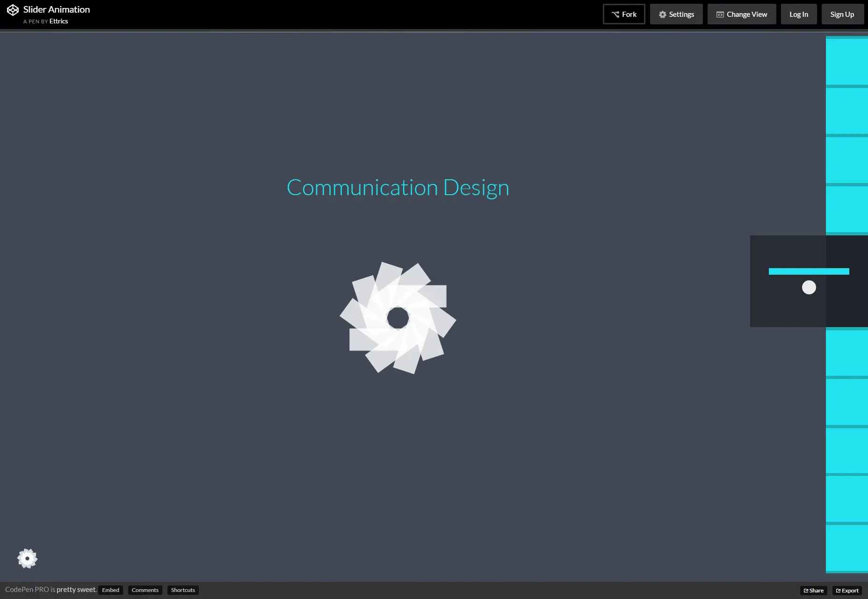The image size is (868, 599).
Task: Open the Share options
Action: tap(813, 590)
